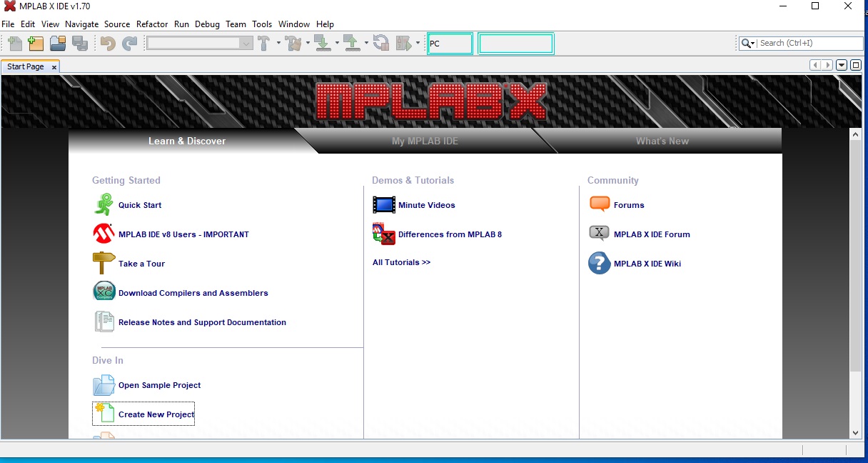Click inside the Search (Ctrl+I) field
Screen dimensions: 868x463
[x=809, y=44]
